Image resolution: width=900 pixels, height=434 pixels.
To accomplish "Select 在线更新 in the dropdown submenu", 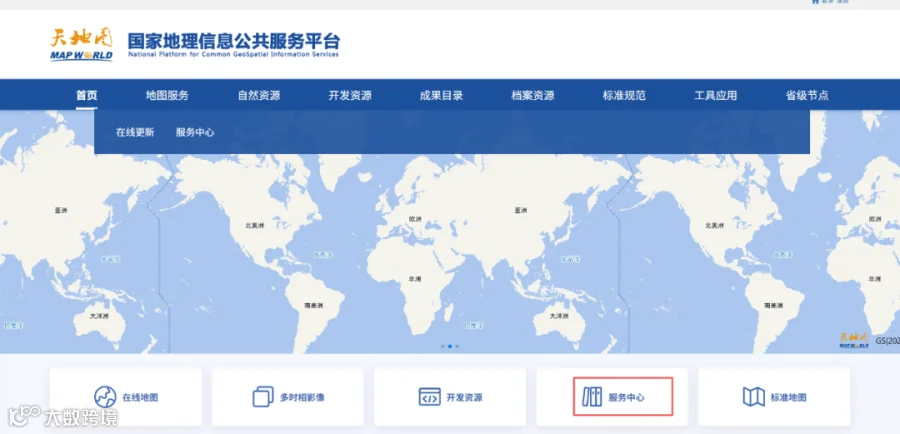I will 135,132.
